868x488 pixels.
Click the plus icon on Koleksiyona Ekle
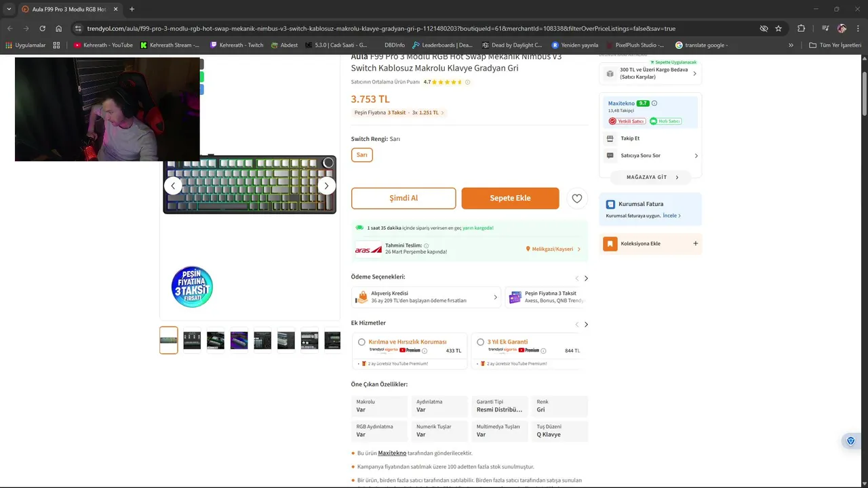click(695, 243)
